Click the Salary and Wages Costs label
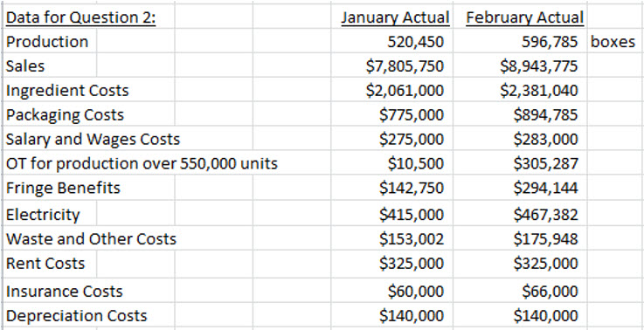 93,139
